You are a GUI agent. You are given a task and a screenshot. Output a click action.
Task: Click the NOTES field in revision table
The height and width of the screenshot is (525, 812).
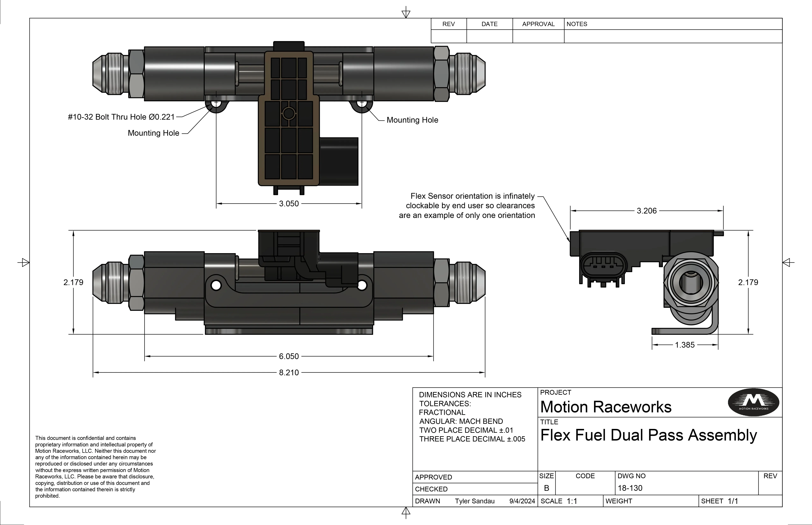click(673, 36)
